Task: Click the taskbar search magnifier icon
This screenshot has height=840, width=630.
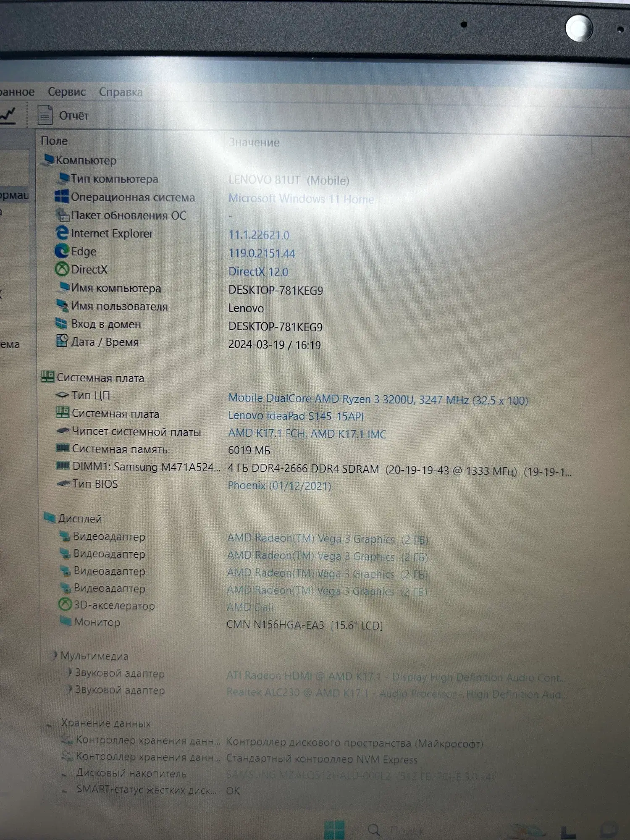Action: [x=374, y=830]
